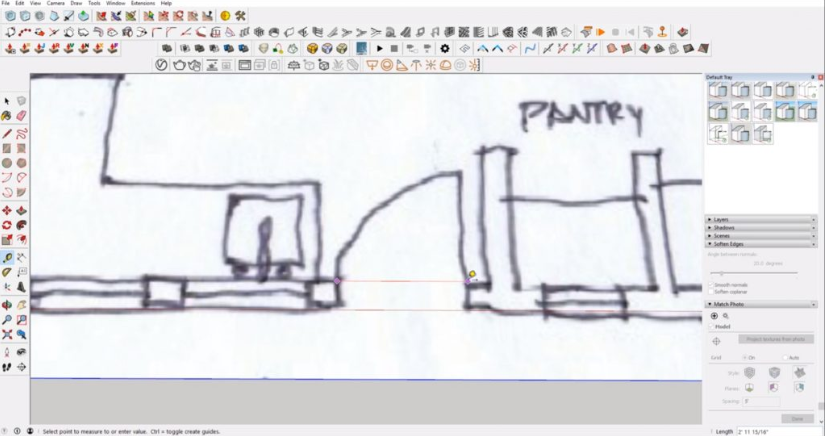Open the Help menu
825x436 pixels.
tap(166, 3)
